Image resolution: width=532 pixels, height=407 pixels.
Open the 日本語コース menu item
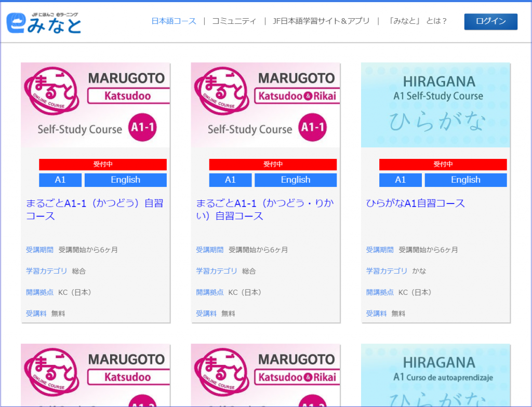coord(174,21)
